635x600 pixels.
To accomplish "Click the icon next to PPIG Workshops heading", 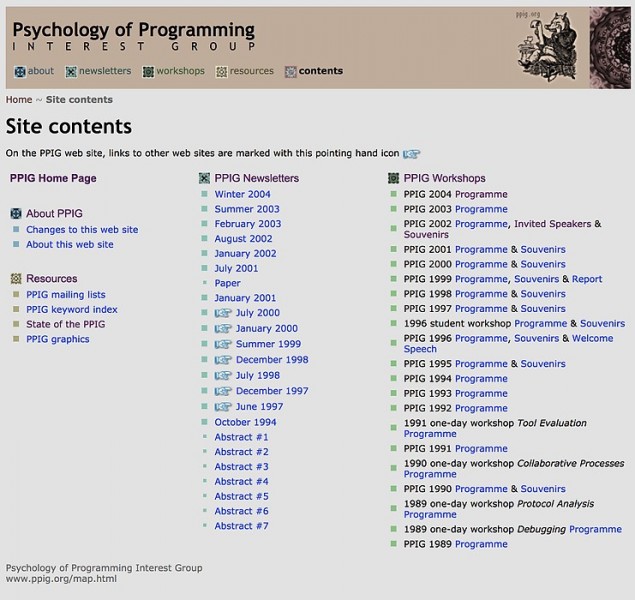I will (x=394, y=179).
